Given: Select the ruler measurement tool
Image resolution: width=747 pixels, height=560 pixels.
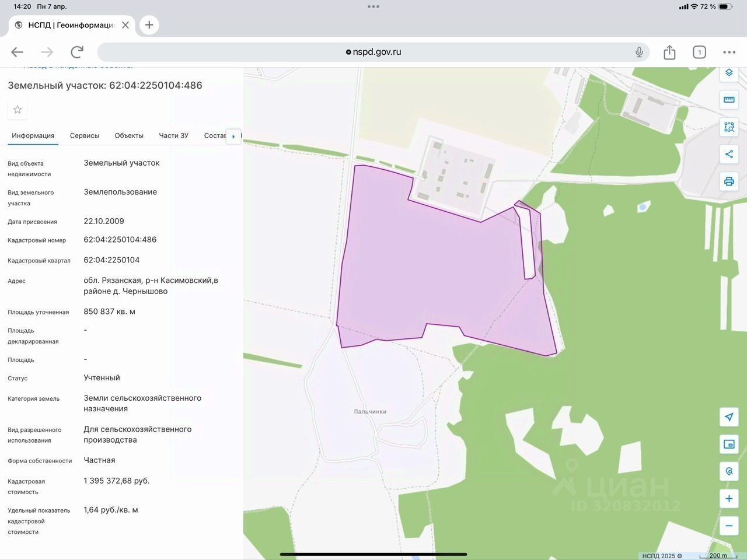Looking at the screenshot, I should coord(729,100).
